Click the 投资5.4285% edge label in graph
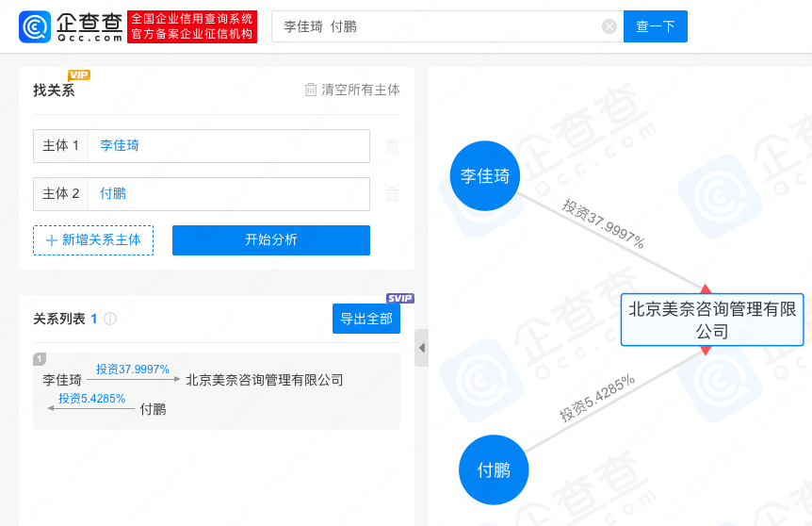812x526 pixels. (x=597, y=398)
